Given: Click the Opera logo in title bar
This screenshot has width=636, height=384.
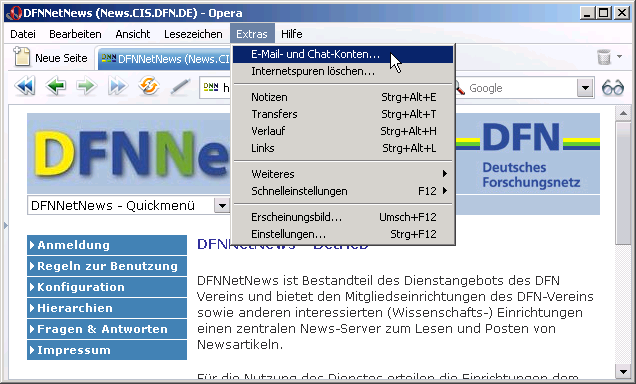Looking at the screenshot, I should click(x=14, y=13).
